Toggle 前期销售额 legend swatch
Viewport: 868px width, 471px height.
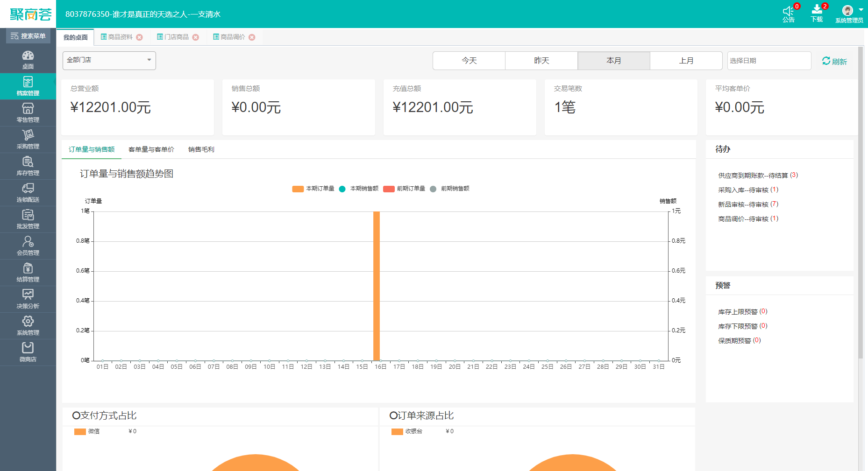[433, 189]
